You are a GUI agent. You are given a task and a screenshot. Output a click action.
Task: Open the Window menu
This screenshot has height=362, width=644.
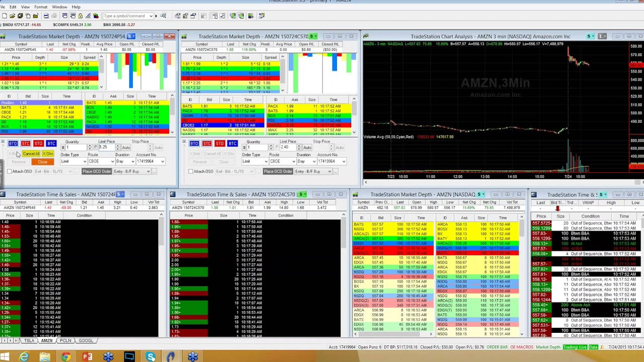(x=59, y=7)
